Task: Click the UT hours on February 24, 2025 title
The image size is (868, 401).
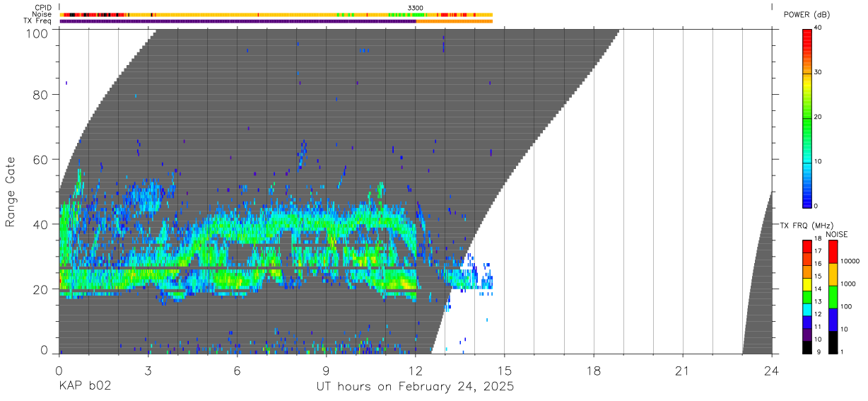Action: pyautogui.click(x=414, y=387)
